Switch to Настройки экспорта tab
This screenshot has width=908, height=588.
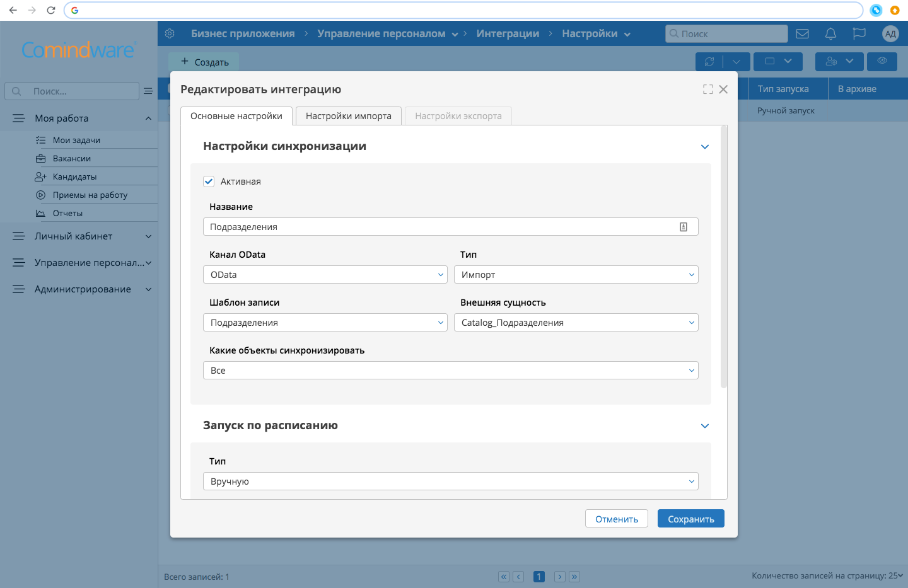pos(458,116)
